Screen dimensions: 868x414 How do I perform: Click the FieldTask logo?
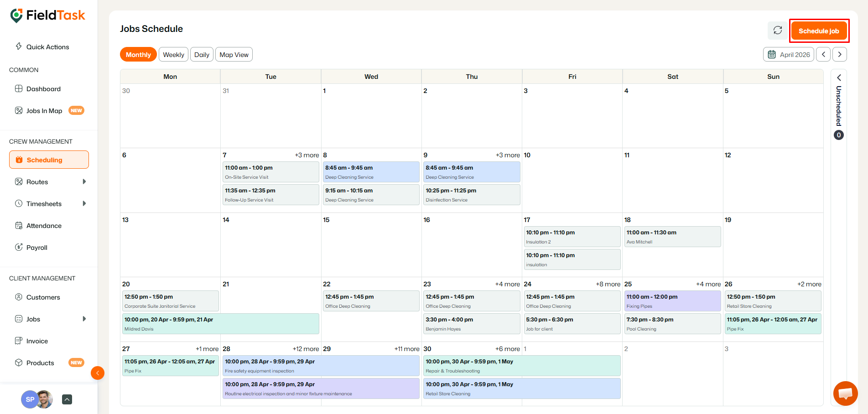[x=47, y=16]
